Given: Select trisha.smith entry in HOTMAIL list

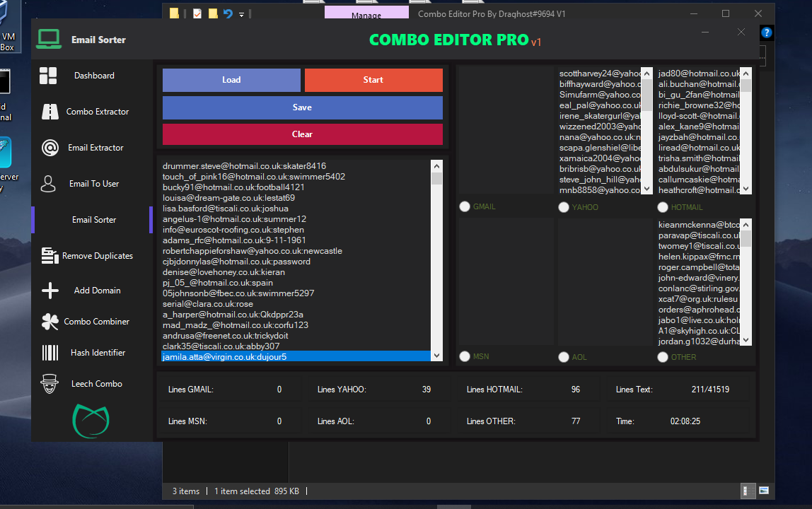Looking at the screenshot, I should pos(699,158).
